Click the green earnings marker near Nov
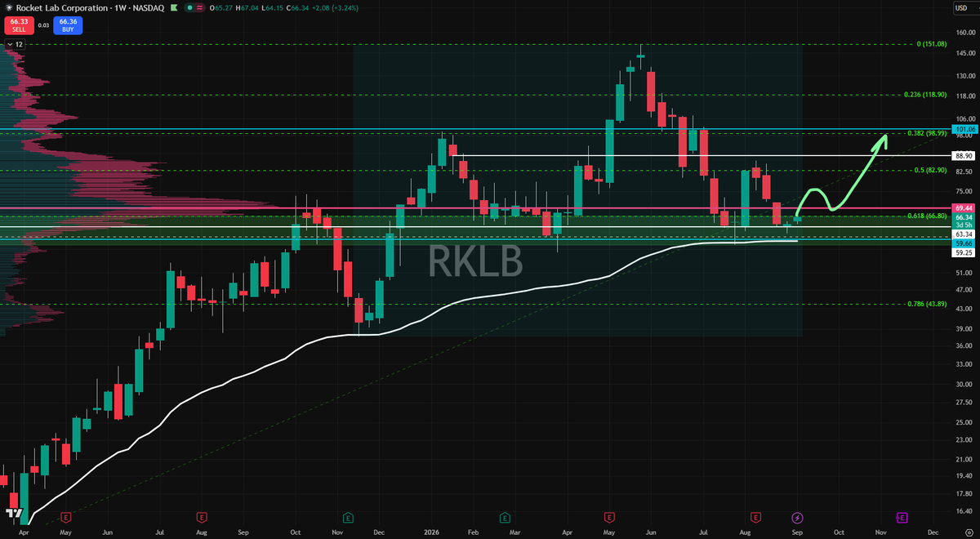The image size is (980, 539). pos(348,517)
